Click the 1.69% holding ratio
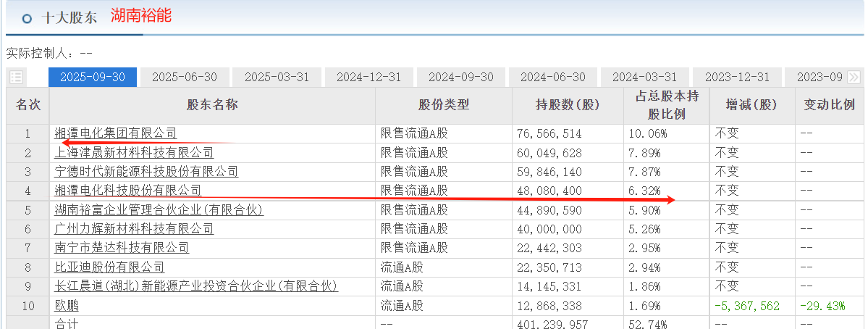Screen dimensions: 868x329 pos(645,306)
